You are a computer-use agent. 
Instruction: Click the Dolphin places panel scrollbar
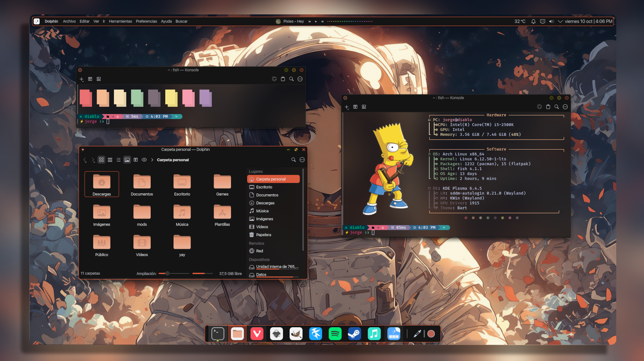tap(303, 210)
